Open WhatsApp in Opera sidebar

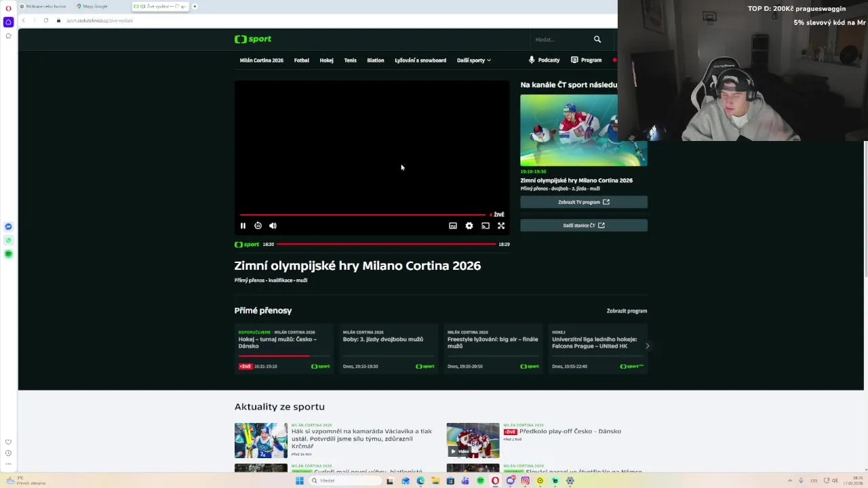[x=8, y=240]
